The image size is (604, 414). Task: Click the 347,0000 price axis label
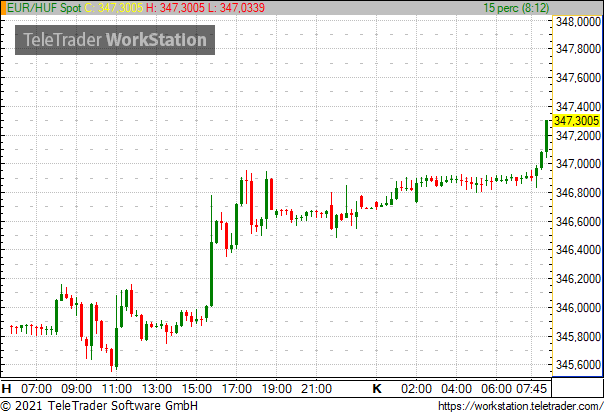pos(578,164)
